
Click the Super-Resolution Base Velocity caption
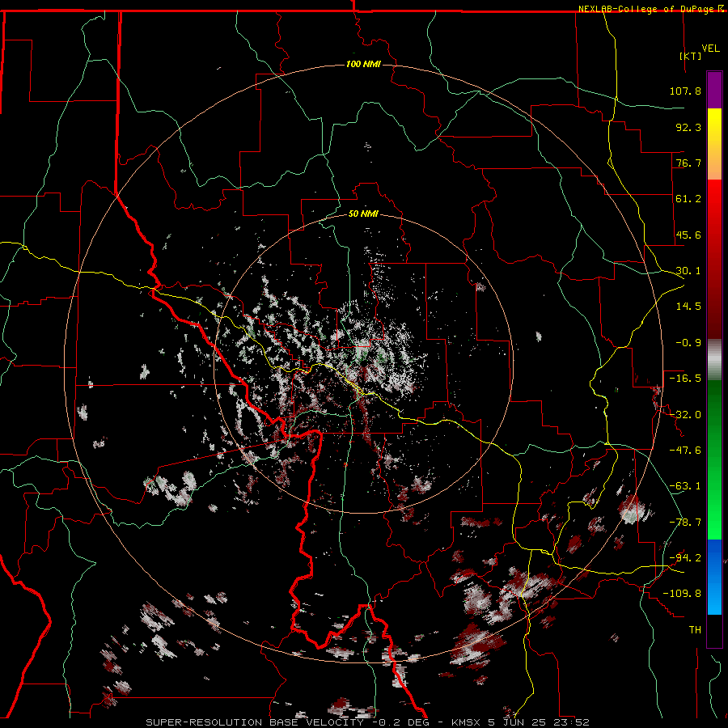coord(368,722)
